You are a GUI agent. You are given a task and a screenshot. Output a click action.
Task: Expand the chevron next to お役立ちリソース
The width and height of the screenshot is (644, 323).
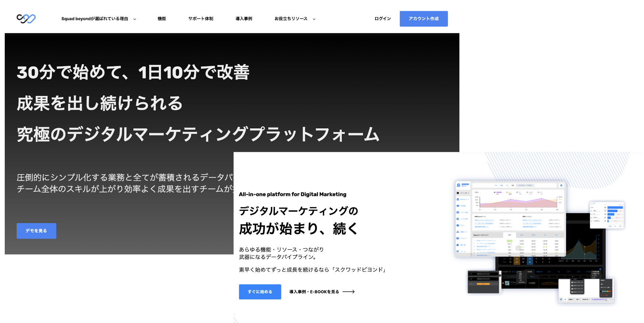pyautogui.click(x=314, y=19)
